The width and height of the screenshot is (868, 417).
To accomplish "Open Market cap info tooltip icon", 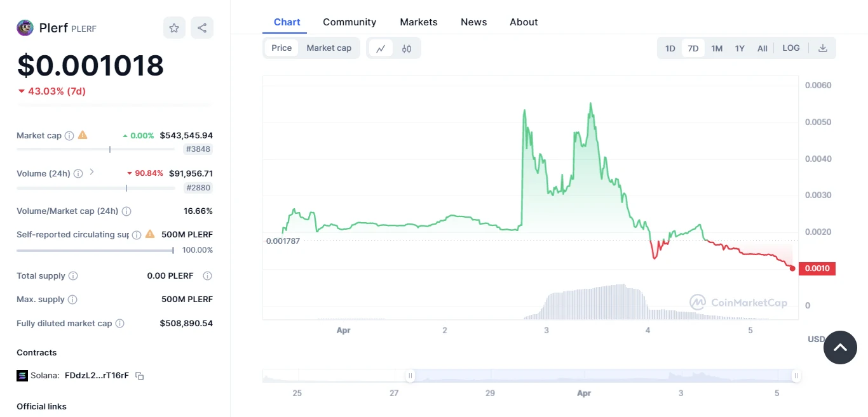I will coord(69,135).
